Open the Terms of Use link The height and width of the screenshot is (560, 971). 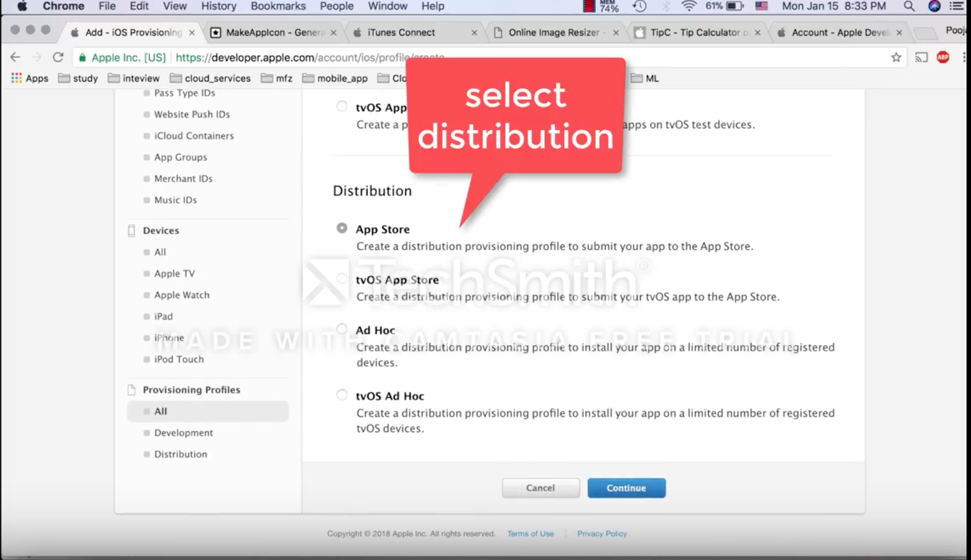pos(530,534)
